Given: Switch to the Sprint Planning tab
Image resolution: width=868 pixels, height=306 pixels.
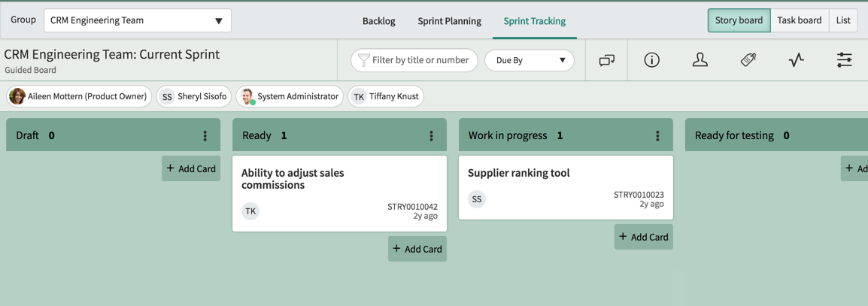Looking at the screenshot, I should pyautogui.click(x=450, y=21).
